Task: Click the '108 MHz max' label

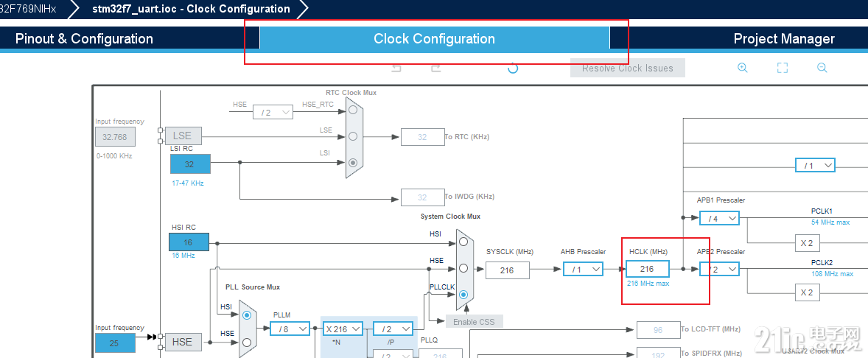Action: tap(833, 274)
